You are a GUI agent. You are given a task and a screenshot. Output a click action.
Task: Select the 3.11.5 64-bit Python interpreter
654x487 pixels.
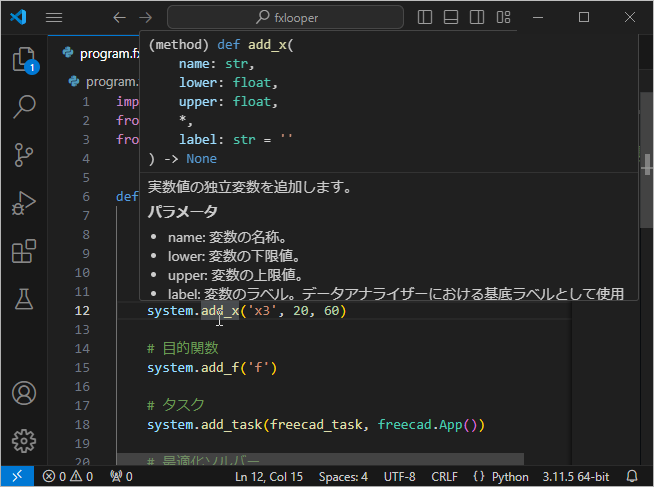[x=576, y=477]
